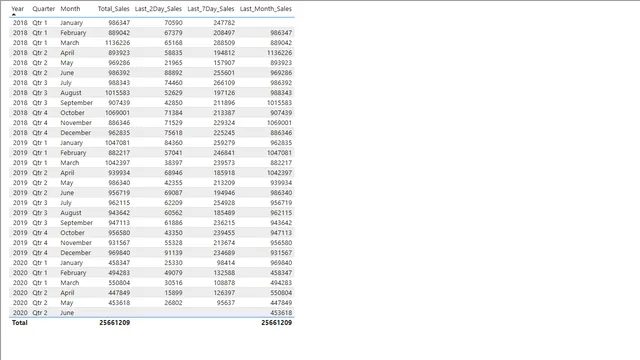Select Last_2Day_Sales value 38397
The width and height of the screenshot is (640, 360).
tap(173, 163)
